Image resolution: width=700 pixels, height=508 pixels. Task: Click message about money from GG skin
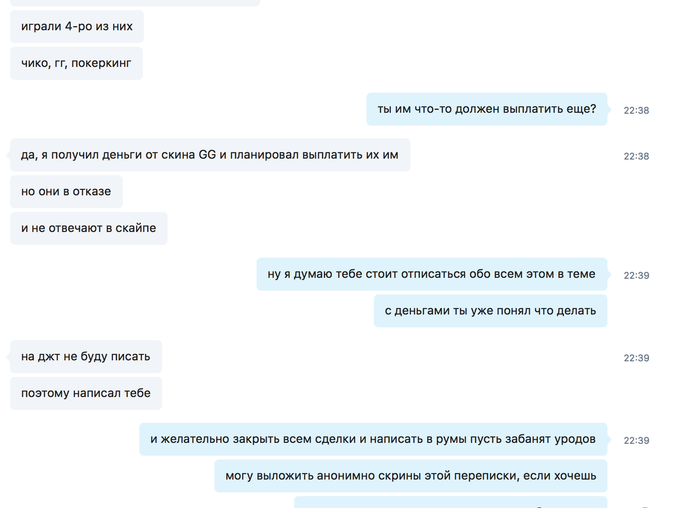(x=210, y=155)
